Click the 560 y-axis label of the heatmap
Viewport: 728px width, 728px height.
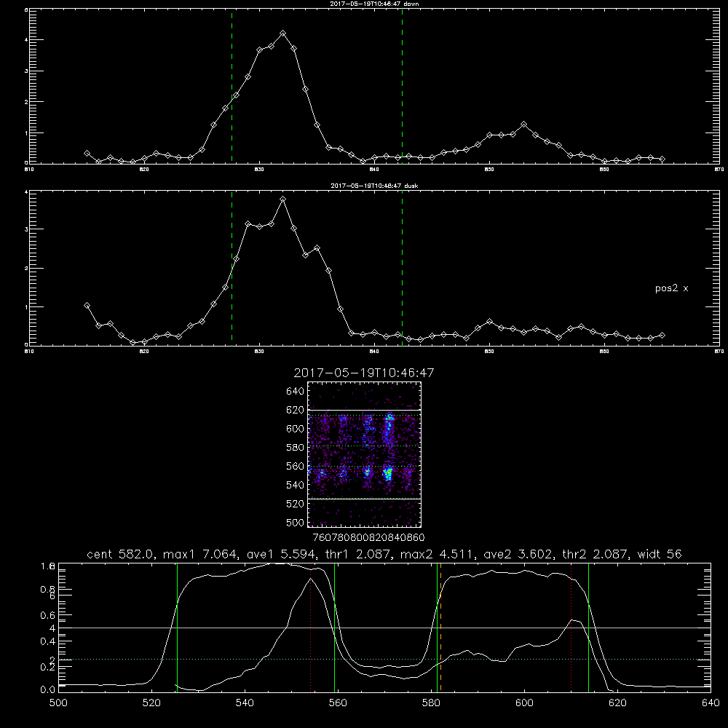pyautogui.click(x=296, y=466)
